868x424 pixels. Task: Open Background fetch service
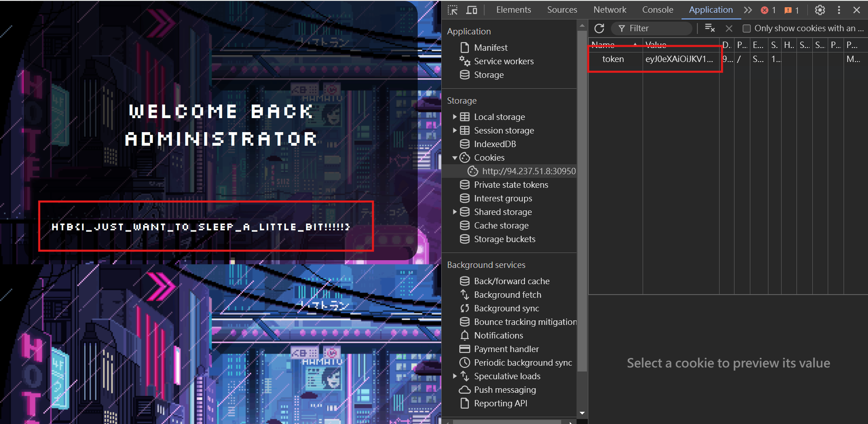507,295
